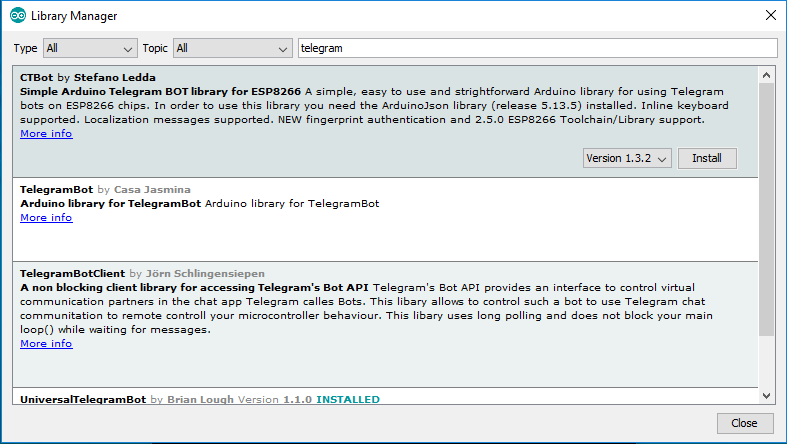
Task: Install the CTBot library
Action: tap(707, 158)
